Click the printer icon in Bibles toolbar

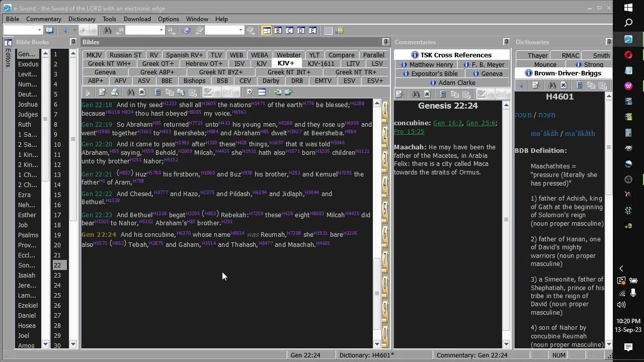[115, 92]
